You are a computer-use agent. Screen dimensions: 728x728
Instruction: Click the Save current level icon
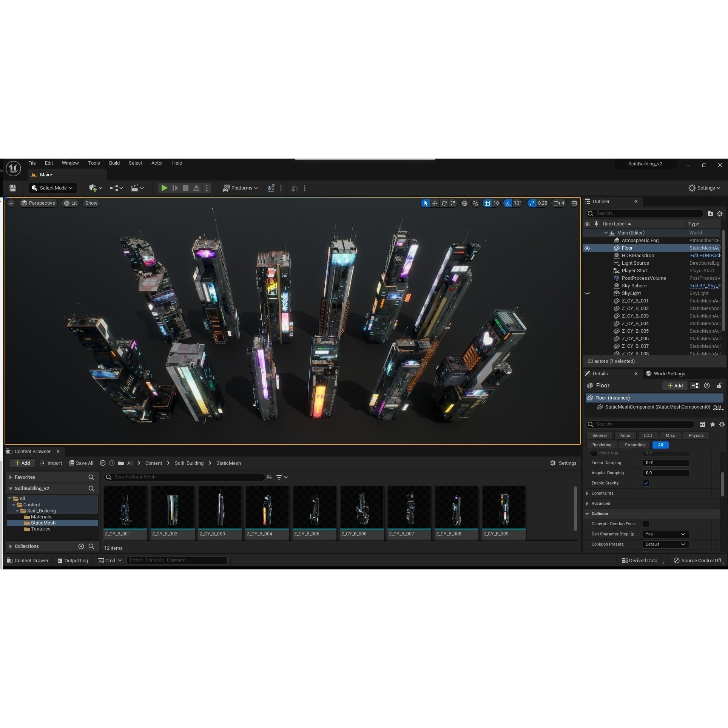[x=13, y=188]
